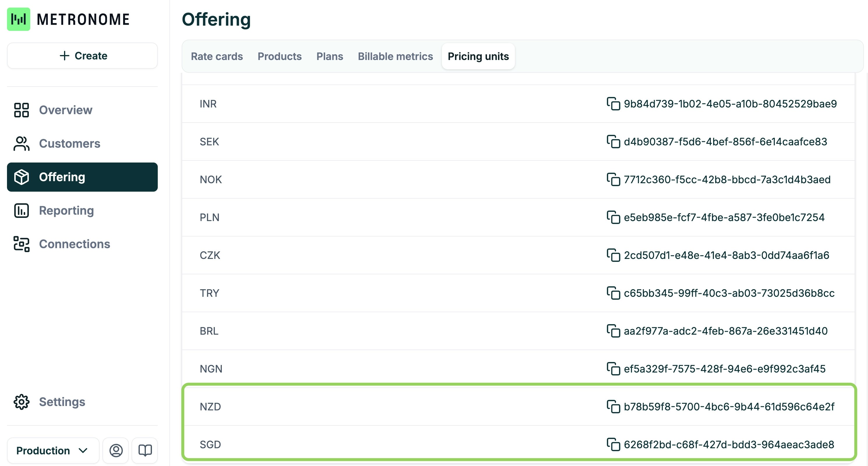Copy the CZK pricing unit ID
The image size is (868, 466).
click(613, 255)
